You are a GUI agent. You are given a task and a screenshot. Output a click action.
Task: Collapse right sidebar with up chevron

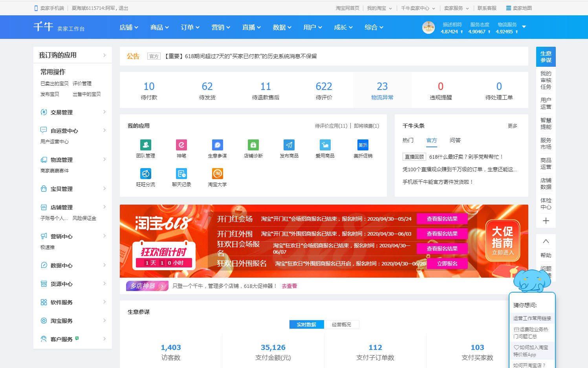546,241
